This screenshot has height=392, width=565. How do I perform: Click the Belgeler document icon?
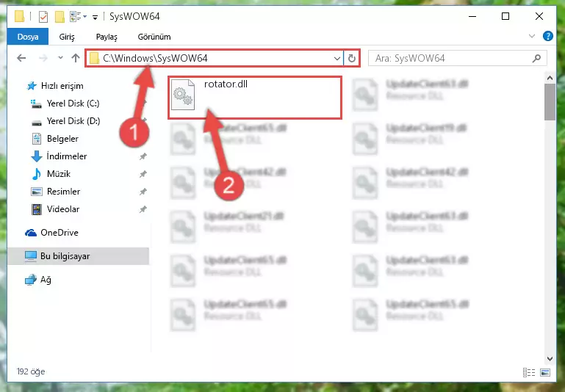click(x=37, y=139)
